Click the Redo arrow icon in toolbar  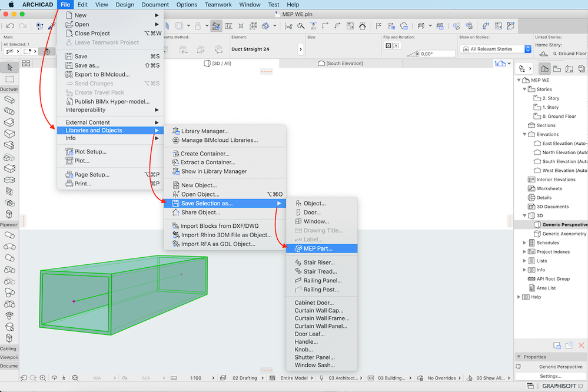click(23, 26)
